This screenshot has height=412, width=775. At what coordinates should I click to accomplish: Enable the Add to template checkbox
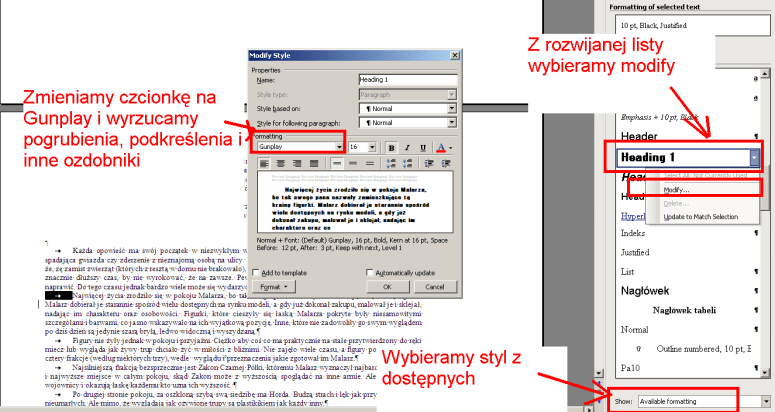(258, 272)
